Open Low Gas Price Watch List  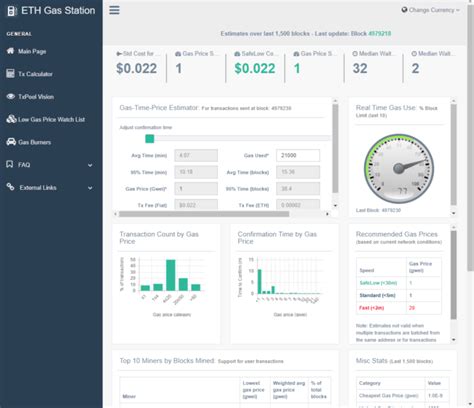pyautogui.click(x=51, y=119)
